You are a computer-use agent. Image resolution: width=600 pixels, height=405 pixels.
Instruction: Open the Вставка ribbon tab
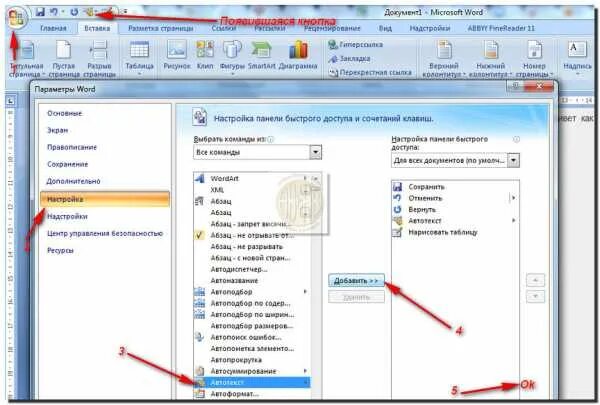97,28
